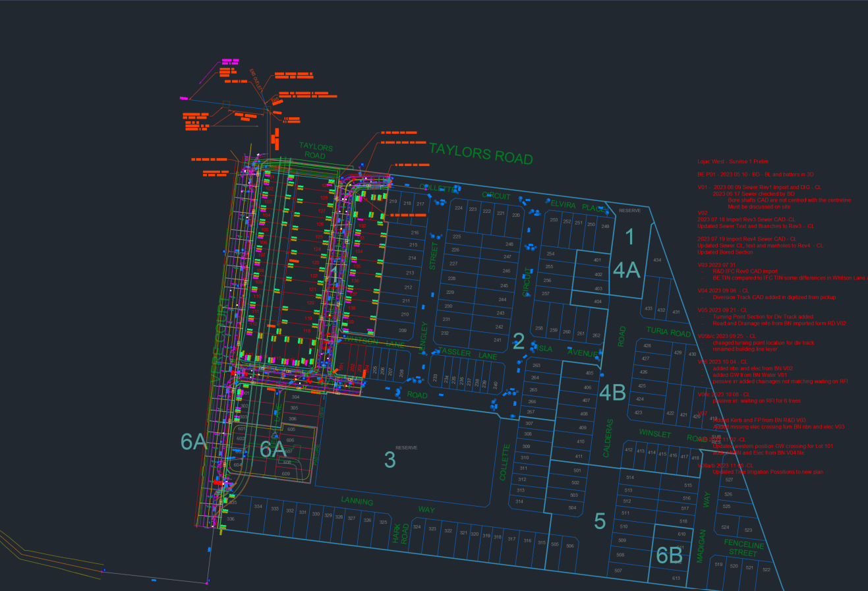The image size is (868, 591).
Task: Click the RESERVE label beside stage 3
Action: [407, 448]
